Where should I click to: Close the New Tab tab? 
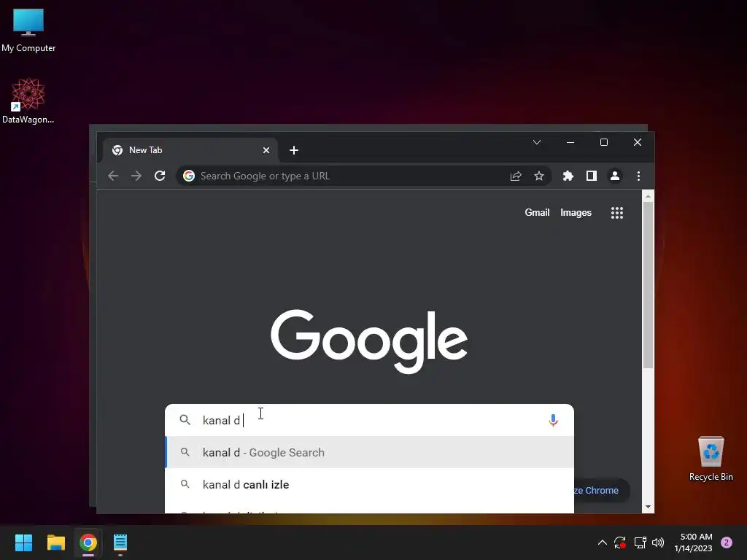(266, 150)
